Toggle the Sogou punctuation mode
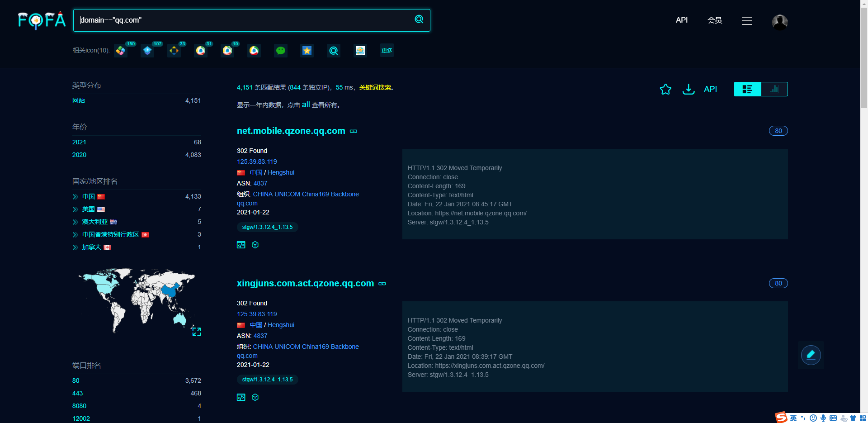 [x=803, y=418]
